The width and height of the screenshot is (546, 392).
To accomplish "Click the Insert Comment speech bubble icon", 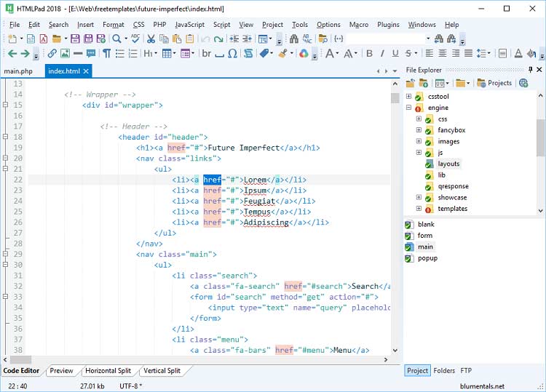I will (91, 54).
